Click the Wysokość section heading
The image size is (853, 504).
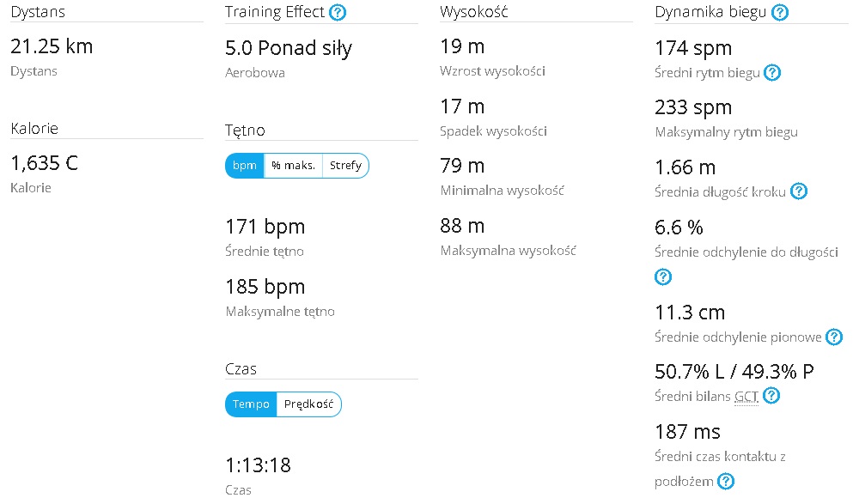click(x=474, y=12)
